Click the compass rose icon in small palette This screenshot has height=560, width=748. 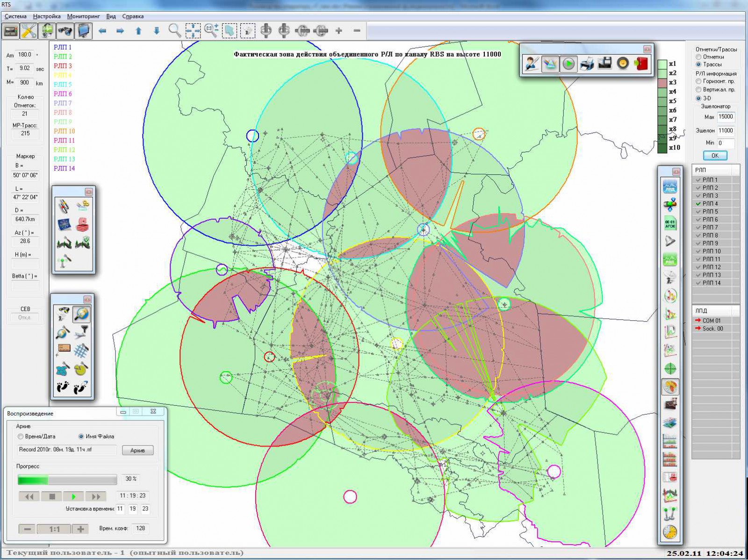(64, 224)
